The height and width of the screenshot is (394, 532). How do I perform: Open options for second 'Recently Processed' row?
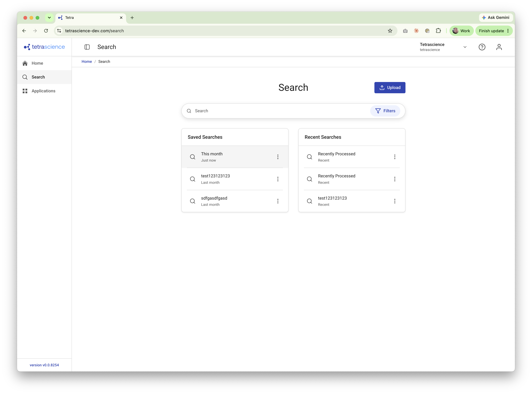pos(395,179)
